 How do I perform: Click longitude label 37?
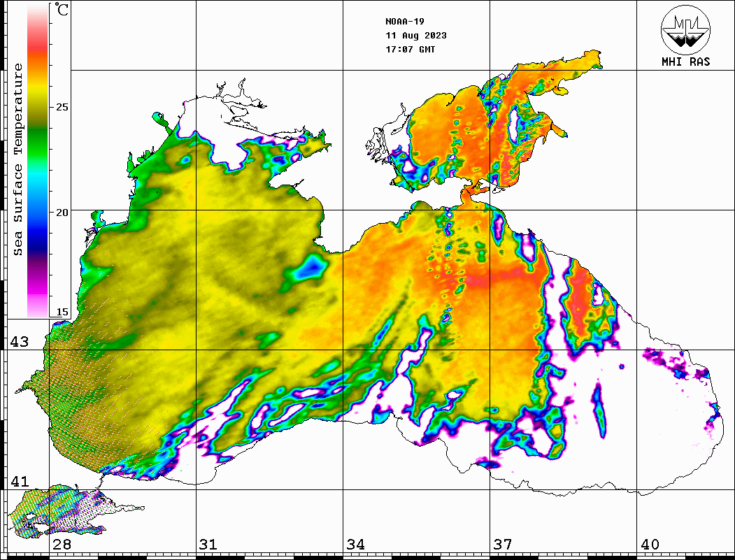503,544
